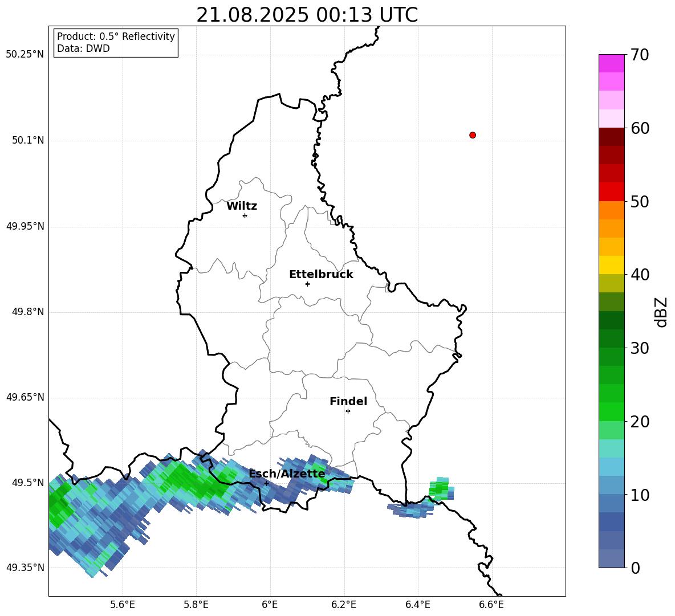Screen dimensions: 675x616
Task: Pick the bright green swatch above 20 dBZ
Action: coord(611,411)
